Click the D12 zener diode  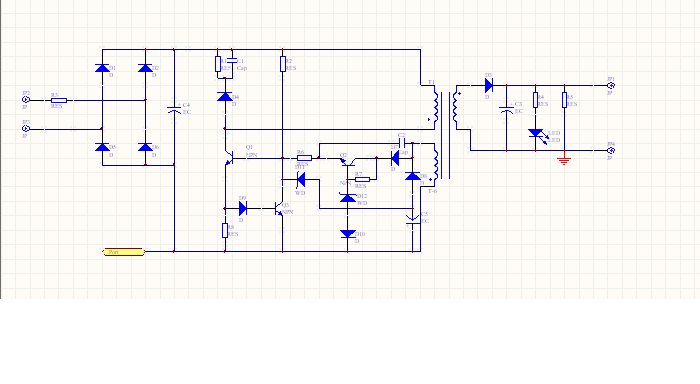click(x=348, y=197)
